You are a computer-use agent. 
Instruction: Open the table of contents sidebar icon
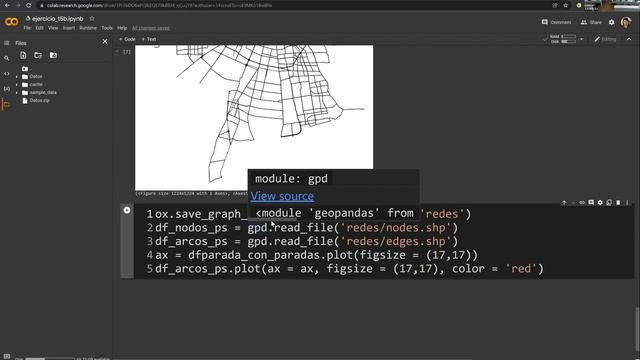pyautogui.click(x=7, y=43)
